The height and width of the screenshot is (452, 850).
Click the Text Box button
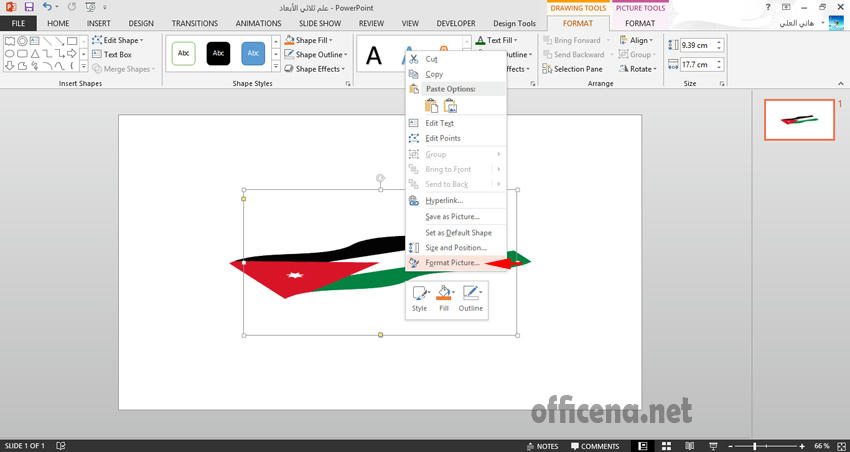coord(112,54)
